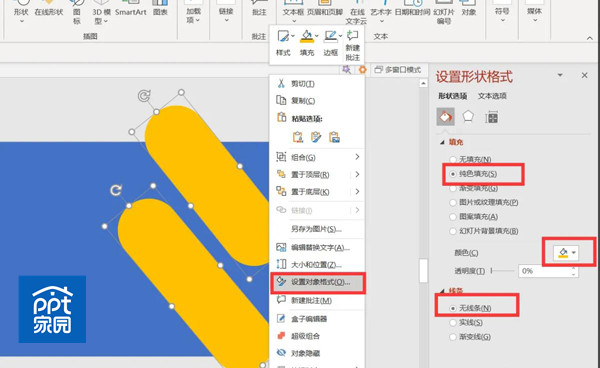Viewport: 600px width, 368px height.
Task: Click the lower shape's rotation handle
Action: (x=116, y=190)
